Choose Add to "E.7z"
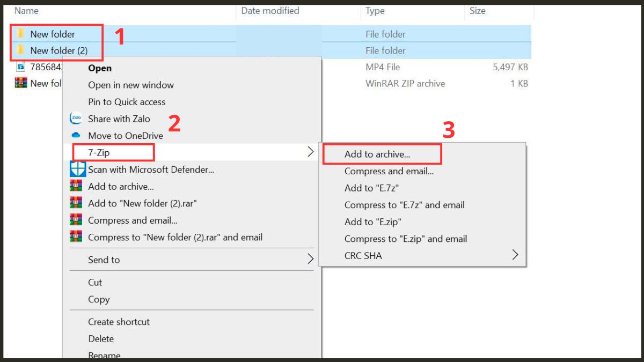The width and height of the screenshot is (644, 362). 371,188
